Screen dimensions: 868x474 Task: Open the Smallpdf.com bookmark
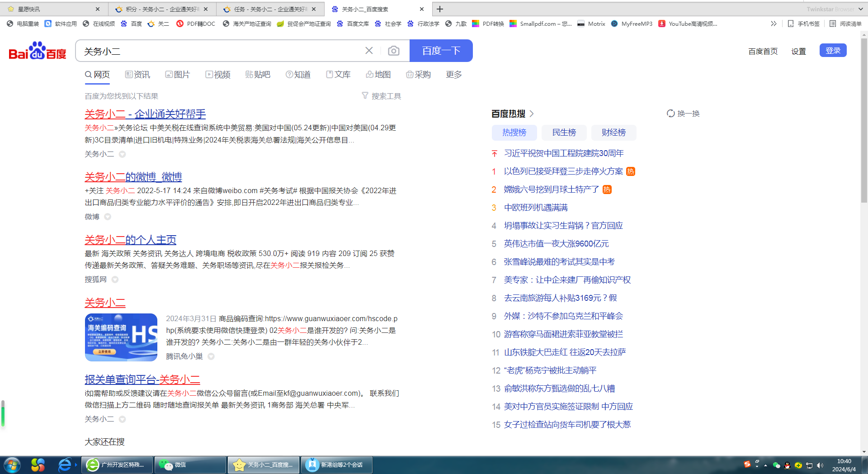(x=541, y=24)
